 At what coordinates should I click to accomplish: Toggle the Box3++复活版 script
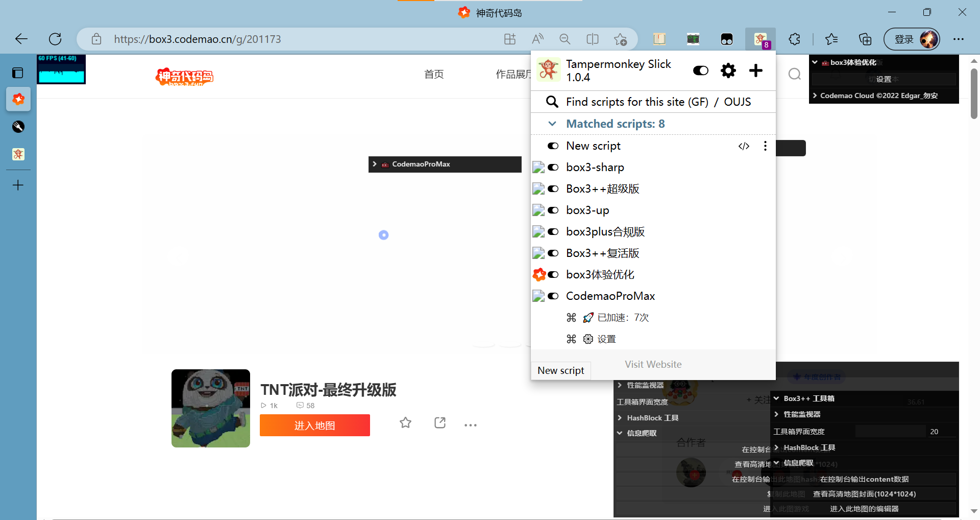[x=553, y=253]
